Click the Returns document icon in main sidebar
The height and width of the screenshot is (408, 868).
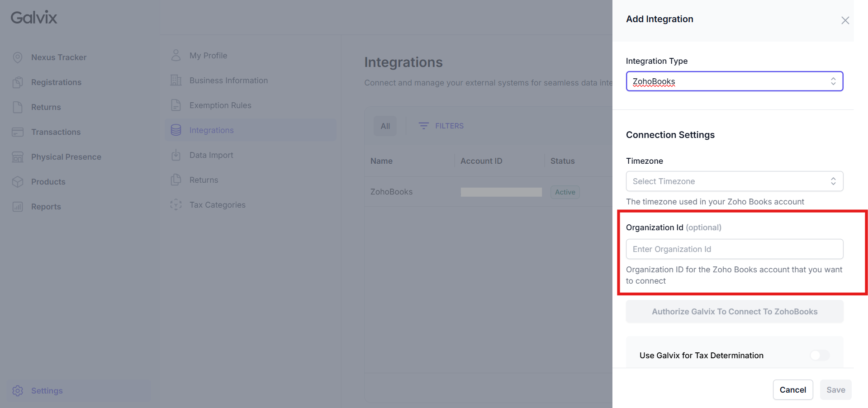(x=18, y=107)
